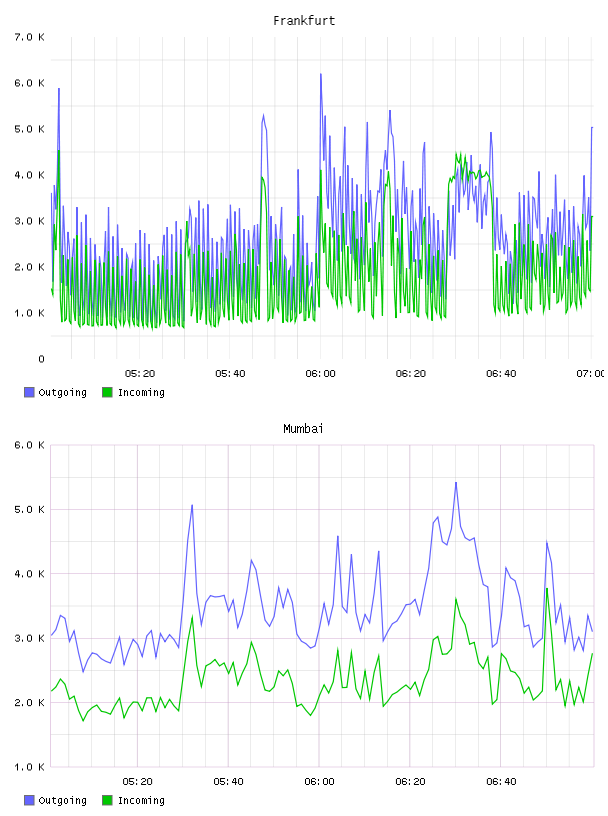
Task: Click the 05:20 time label in Frankfurt chart
Action: 140,374
